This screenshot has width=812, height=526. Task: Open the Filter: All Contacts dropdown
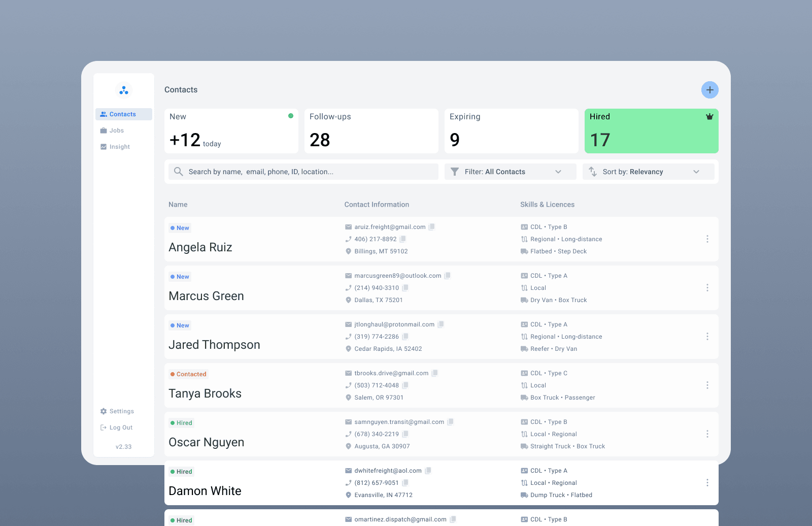(511, 172)
